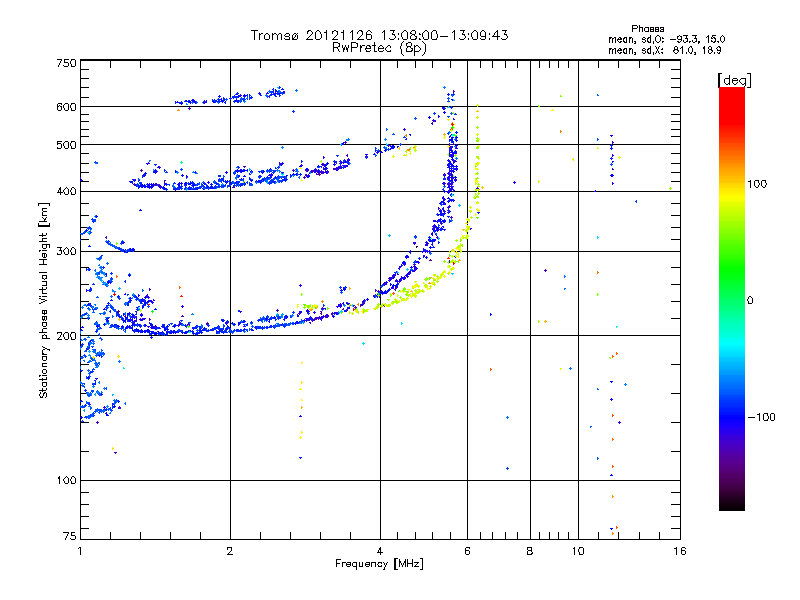Click the 'Phases' heading text

pos(647,29)
